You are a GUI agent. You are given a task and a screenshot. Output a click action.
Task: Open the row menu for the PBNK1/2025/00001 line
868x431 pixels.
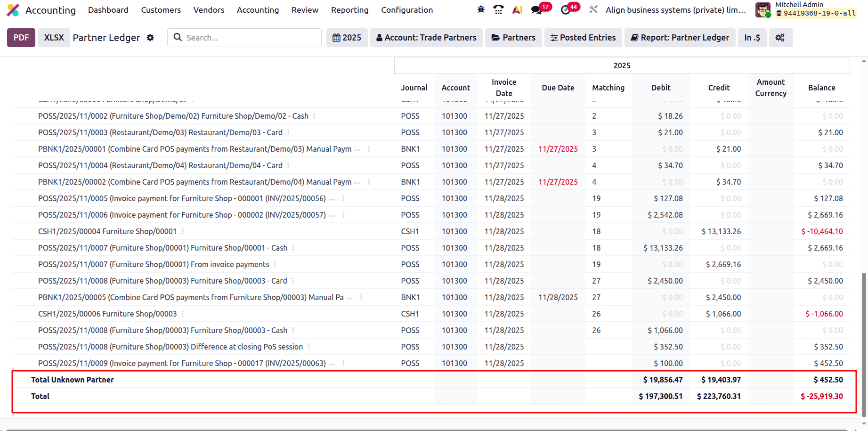(369, 149)
